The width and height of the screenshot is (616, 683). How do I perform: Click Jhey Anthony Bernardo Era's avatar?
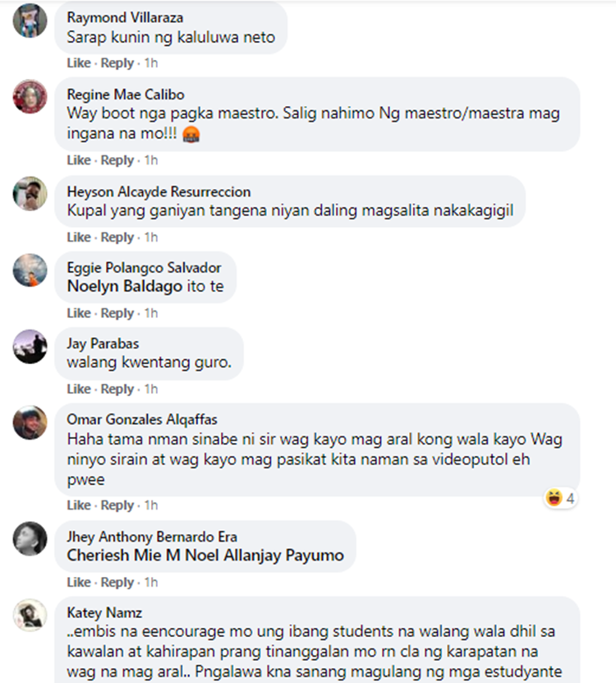[x=30, y=538]
